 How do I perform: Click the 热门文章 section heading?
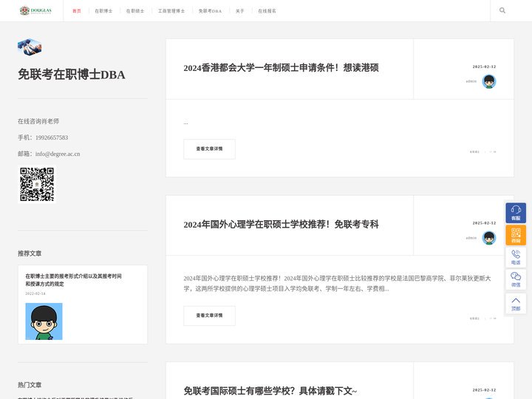(x=30, y=385)
